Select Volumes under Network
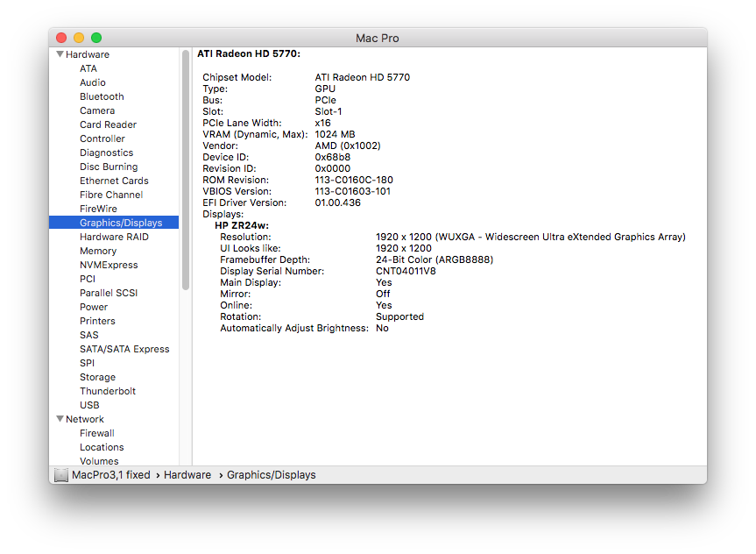Viewport: 756px width, 554px height. 99,461
